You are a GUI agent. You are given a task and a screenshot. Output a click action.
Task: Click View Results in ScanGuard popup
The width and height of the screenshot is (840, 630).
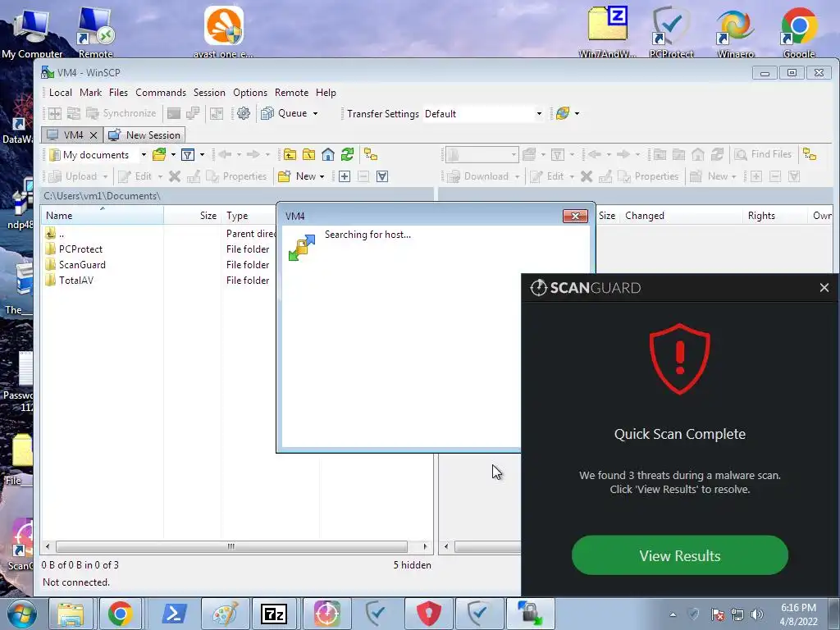(x=680, y=555)
